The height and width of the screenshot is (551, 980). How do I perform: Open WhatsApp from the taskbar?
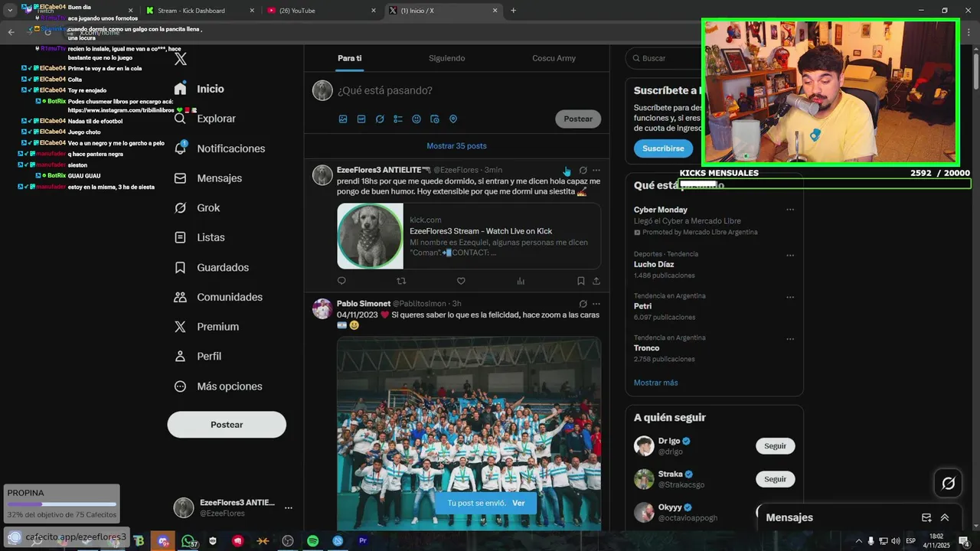tap(188, 541)
